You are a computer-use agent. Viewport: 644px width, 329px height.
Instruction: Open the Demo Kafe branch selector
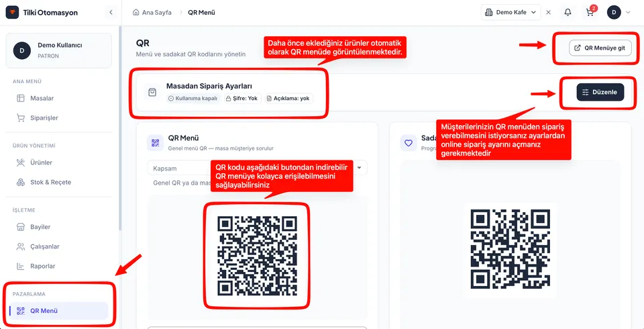(x=511, y=12)
